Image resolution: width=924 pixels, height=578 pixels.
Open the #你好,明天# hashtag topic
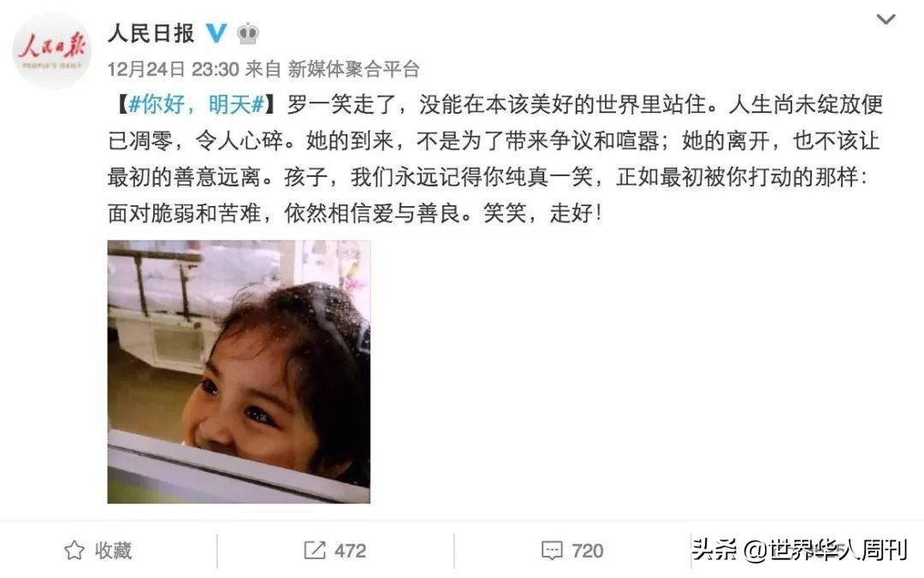(196, 105)
